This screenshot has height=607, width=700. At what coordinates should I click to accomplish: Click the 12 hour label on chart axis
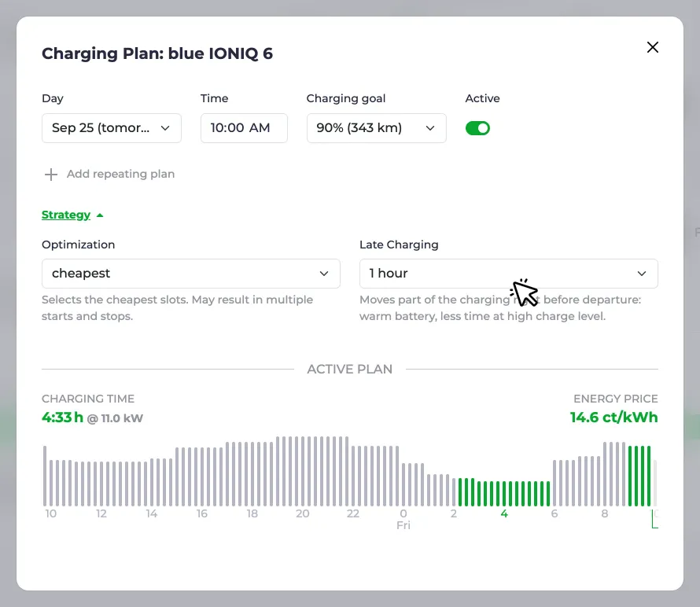click(101, 513)
